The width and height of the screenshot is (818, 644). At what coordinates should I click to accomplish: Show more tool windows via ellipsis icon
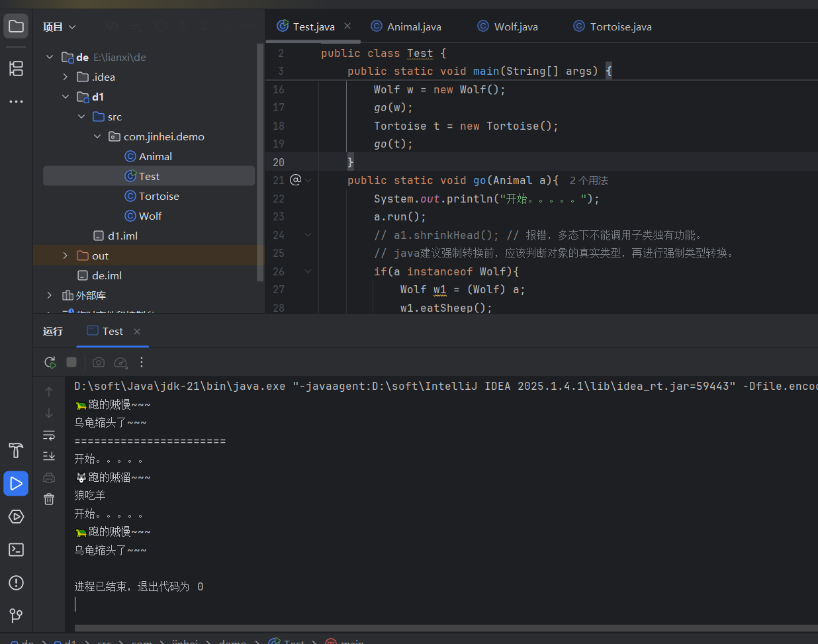(17, 101)
